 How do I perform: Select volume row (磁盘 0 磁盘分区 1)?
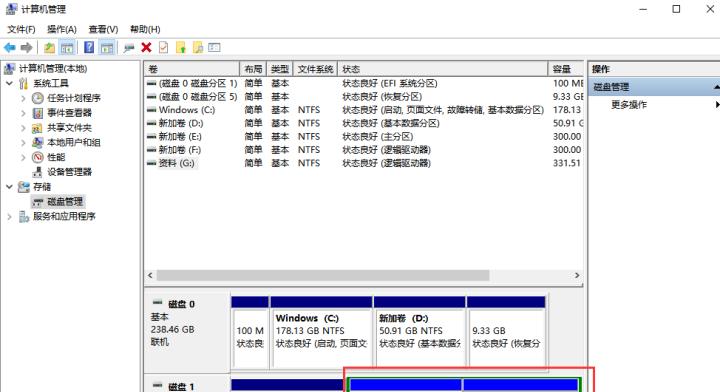(364, 83)
